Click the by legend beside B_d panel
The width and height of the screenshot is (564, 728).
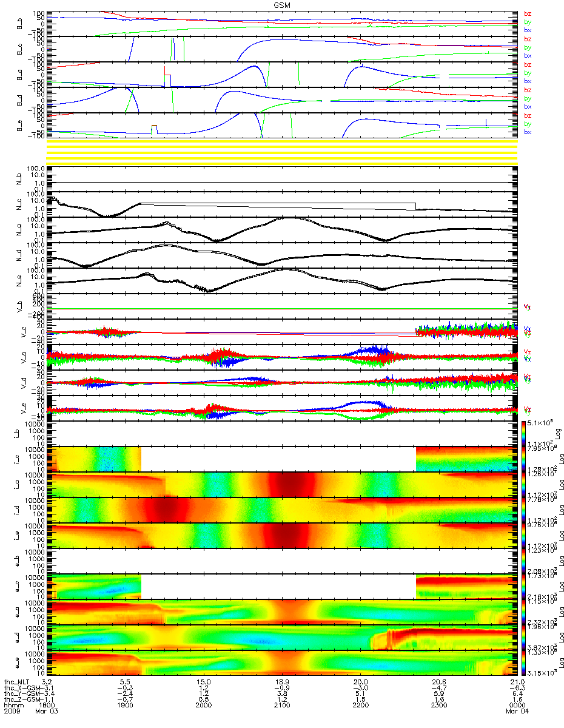(528, 98)
